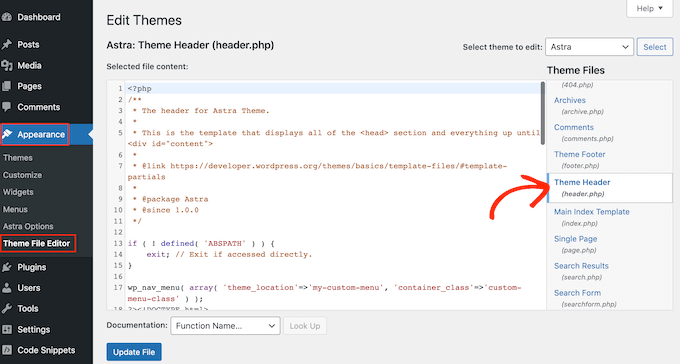Viewport: 680px width, 364px height.
Task: Open Customize submenu item
Action: coord(23,175)
